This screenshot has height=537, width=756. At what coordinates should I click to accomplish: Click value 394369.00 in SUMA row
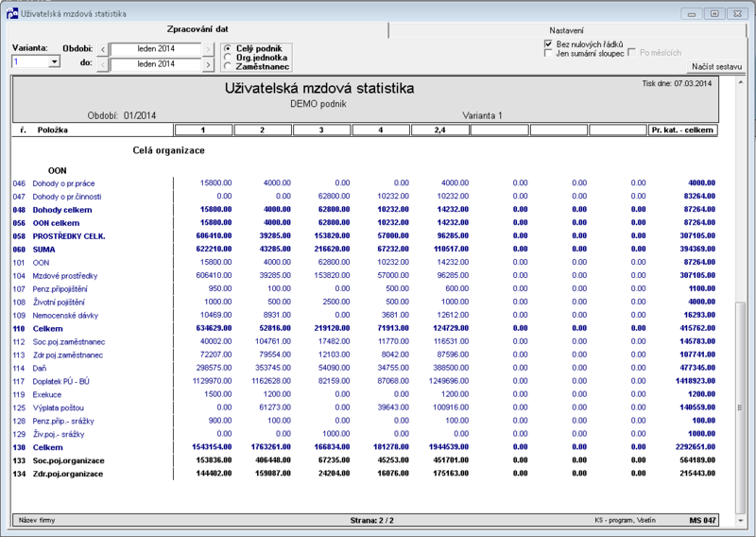[x=697, y=250]
